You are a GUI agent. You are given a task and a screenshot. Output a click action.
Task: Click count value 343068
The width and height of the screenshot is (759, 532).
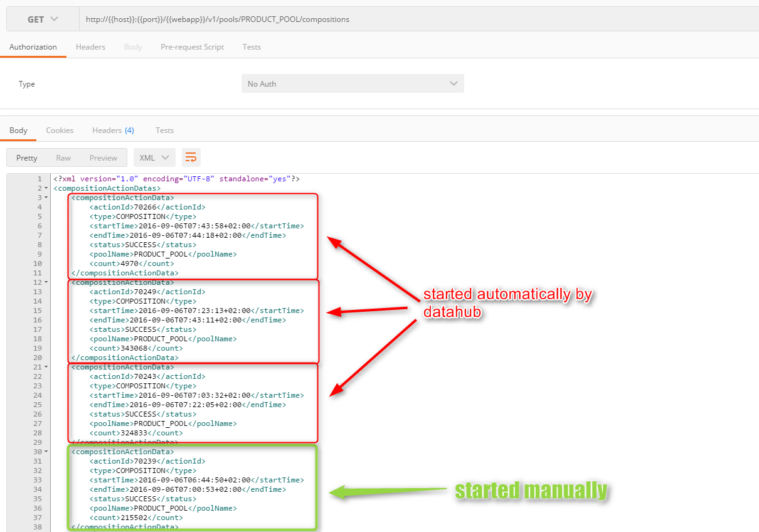(x=134, y=348)
